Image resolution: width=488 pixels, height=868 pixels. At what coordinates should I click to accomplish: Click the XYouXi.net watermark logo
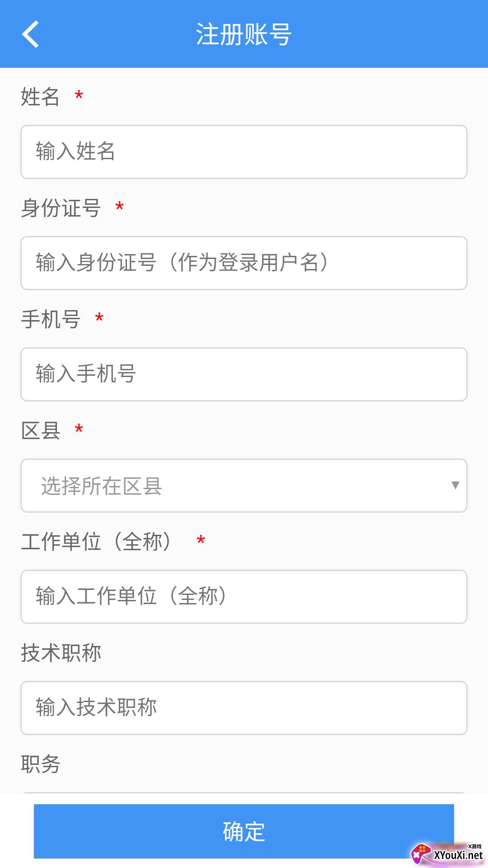pos(447,854)
